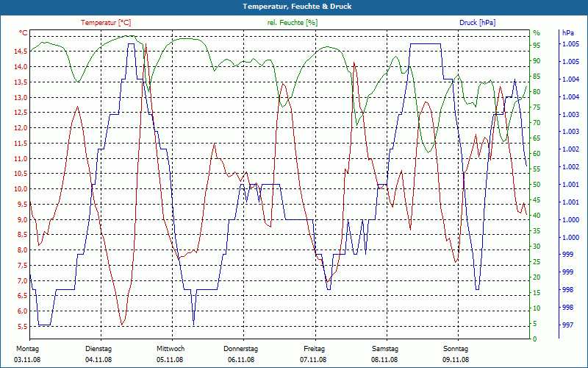Click the green "70" humidity axis value
The height and width of the screenshot is (368, 588).
(537, 123)
